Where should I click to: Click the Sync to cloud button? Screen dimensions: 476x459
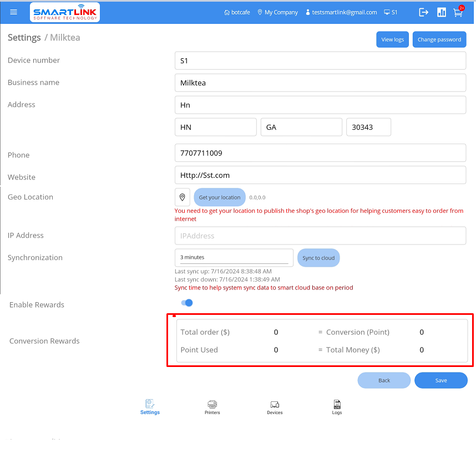pos(318,258)
